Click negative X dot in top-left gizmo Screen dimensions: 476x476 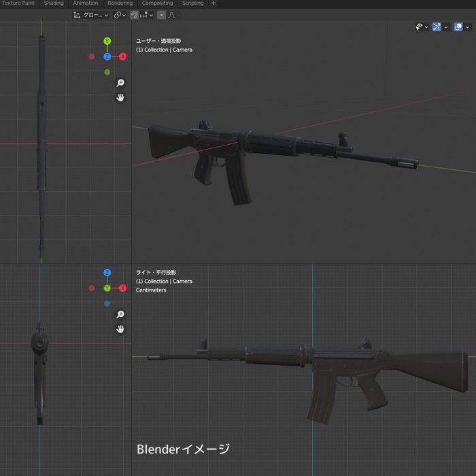click(92, 56)
